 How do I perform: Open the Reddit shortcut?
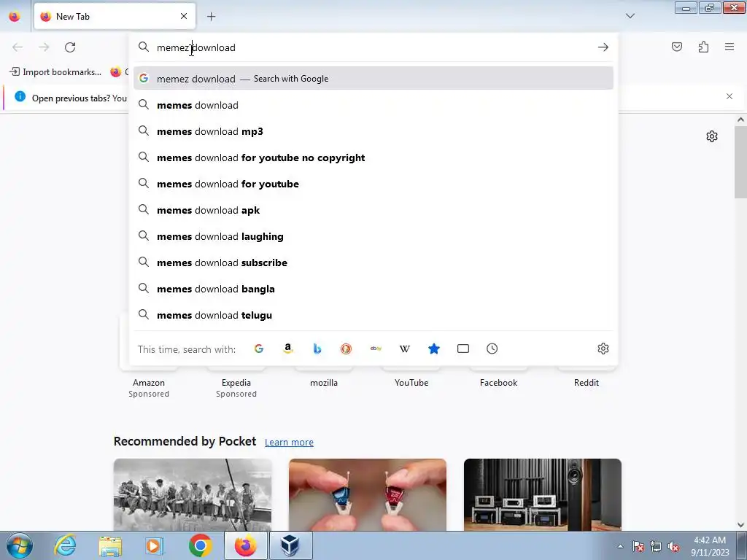pos(587,383)
